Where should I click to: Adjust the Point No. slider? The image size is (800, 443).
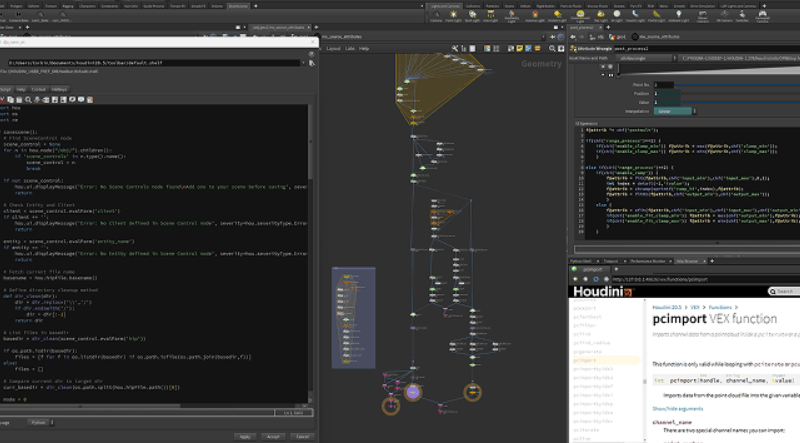(738, 85)
